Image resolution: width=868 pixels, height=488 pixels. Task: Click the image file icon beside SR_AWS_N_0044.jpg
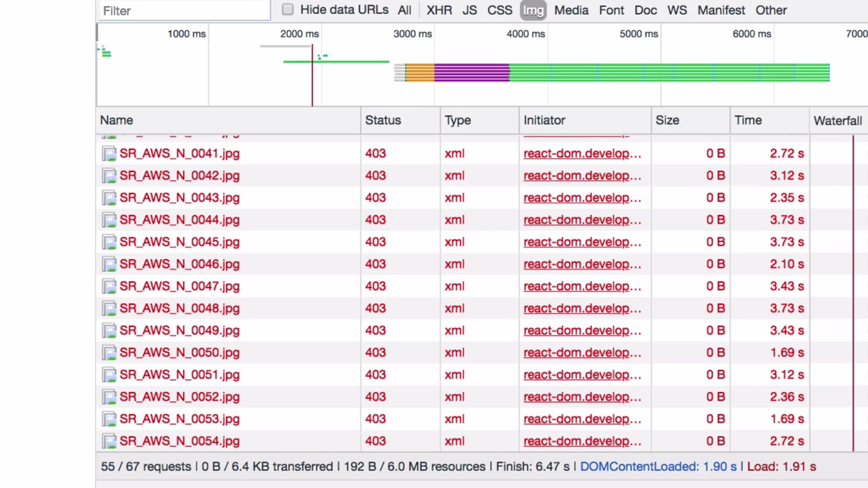pos(109,220)
